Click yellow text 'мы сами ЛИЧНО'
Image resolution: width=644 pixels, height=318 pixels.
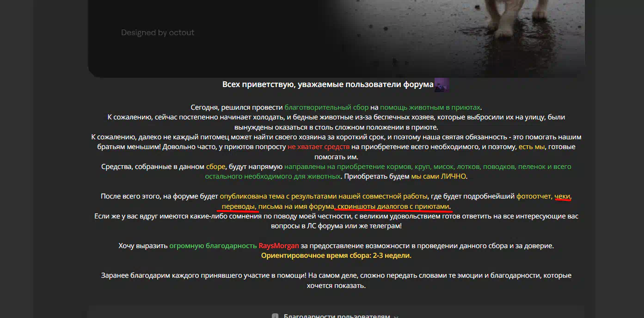[x=439, y=176]
